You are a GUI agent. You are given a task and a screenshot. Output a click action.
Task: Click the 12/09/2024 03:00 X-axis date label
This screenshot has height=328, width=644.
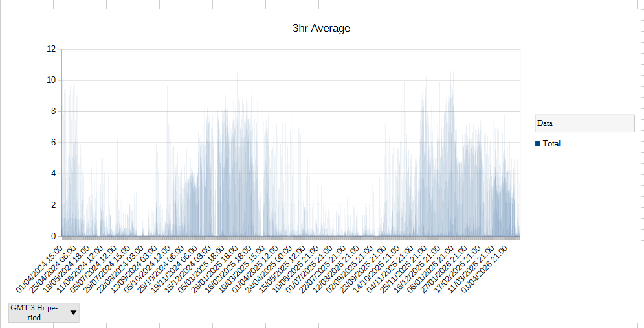[136, 267]
